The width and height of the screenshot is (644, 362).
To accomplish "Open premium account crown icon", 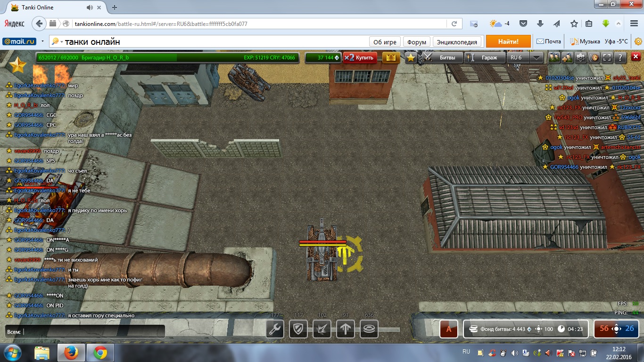I will [391, 58].
